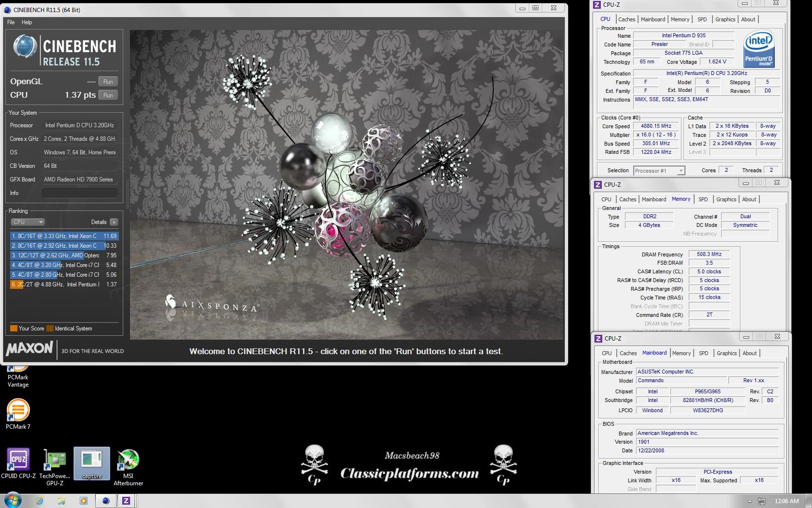
Task: Select ranking entry 8C/16T @ 2.92 GHz
Action: pos(64,246)
